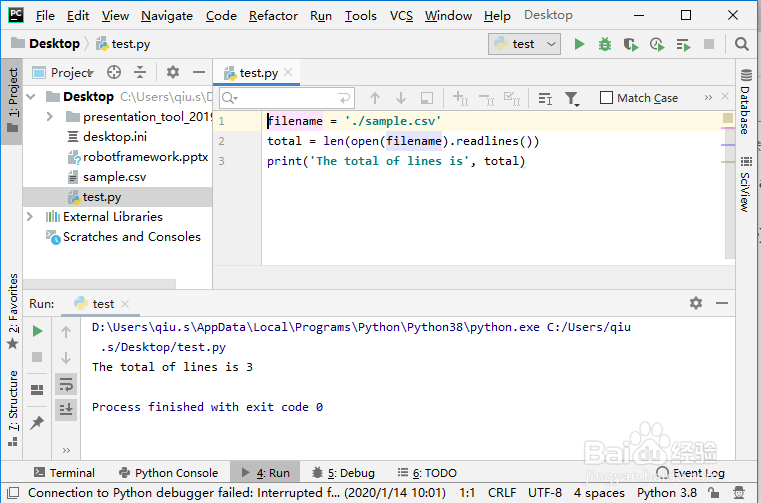
Task: Hide the Project panel with minus icon
Action: pyautogui.click(x=199, y=72)
